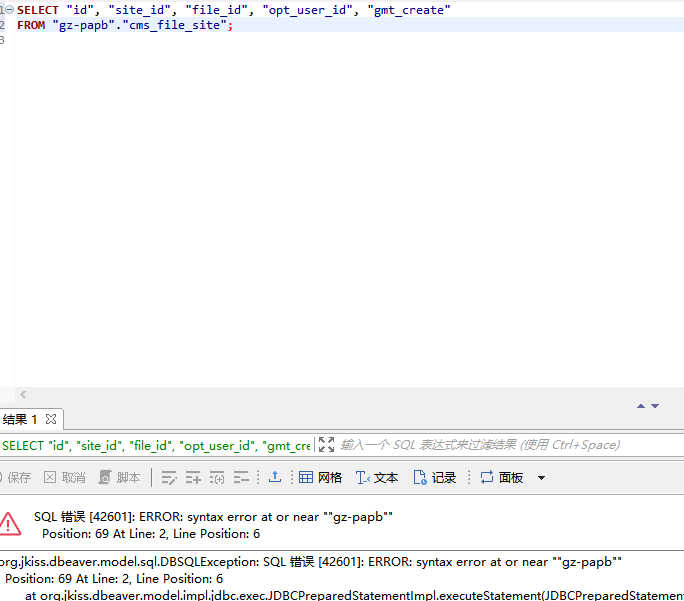Switch to 网格 (grid) view
The height and width of the screenshot is (601, 684).
point(320,478)
